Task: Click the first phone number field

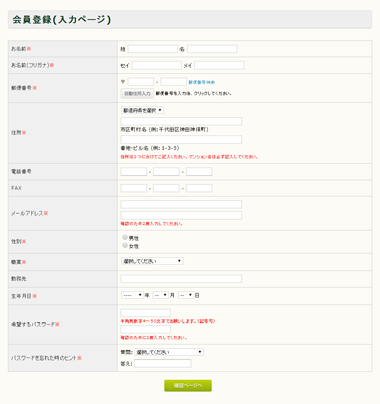Action: coord(134,172)
